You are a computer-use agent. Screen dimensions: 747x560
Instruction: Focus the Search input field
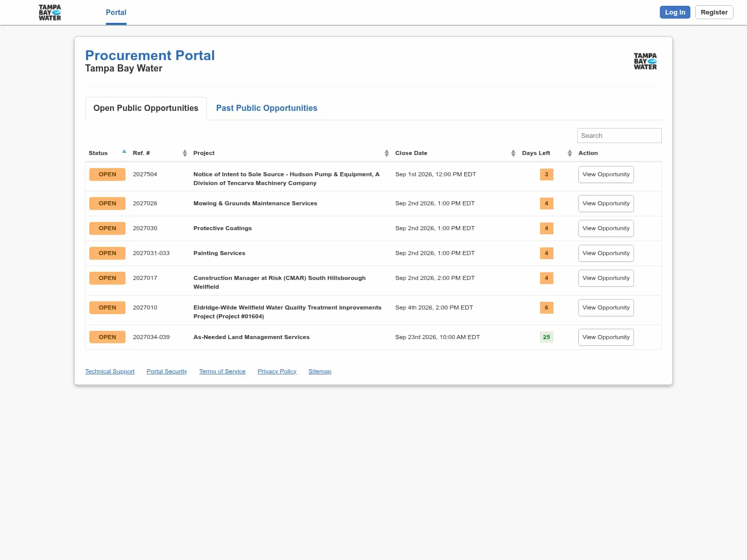pos(619,135)
